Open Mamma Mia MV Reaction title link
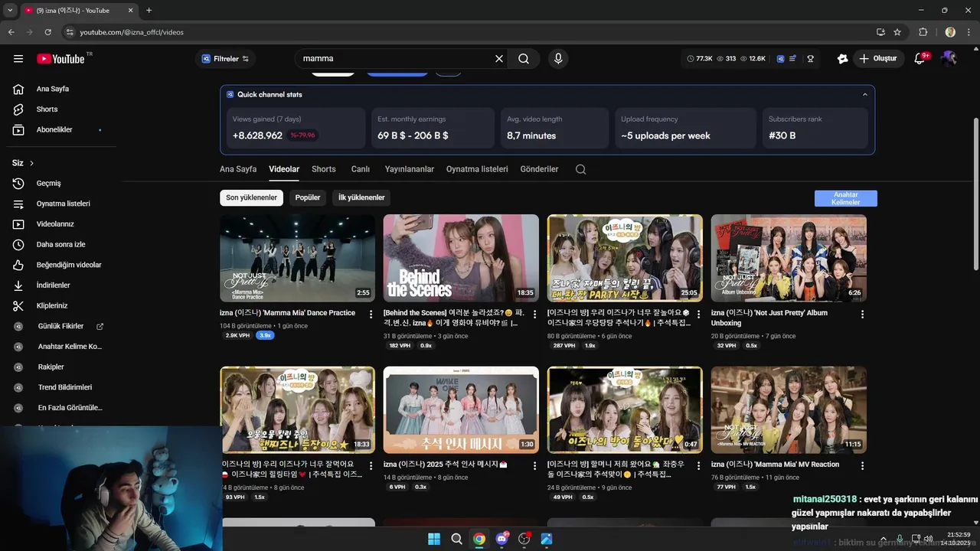Screen dimensions: 980x551 click(775, 465)
